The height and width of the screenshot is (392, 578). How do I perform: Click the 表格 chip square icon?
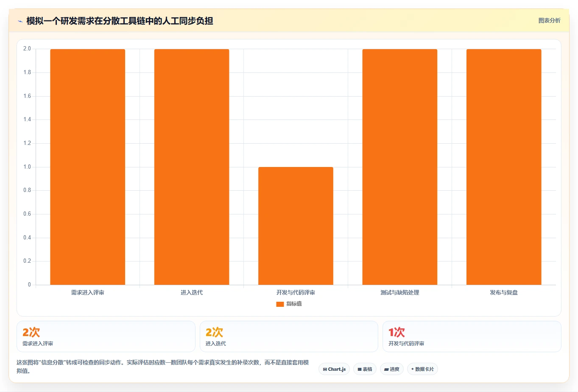[360, 370]
